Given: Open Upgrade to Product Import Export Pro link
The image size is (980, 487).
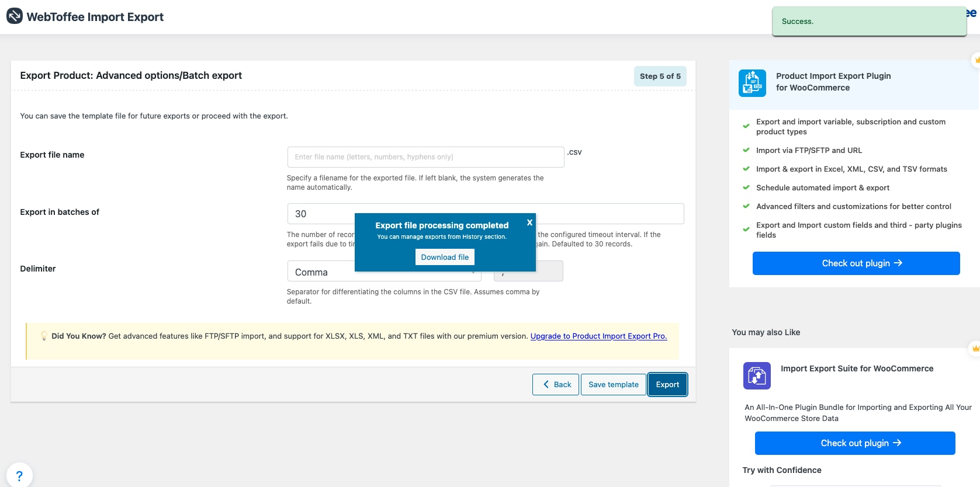Looking at the screenshot, I should tap(598, 336).
